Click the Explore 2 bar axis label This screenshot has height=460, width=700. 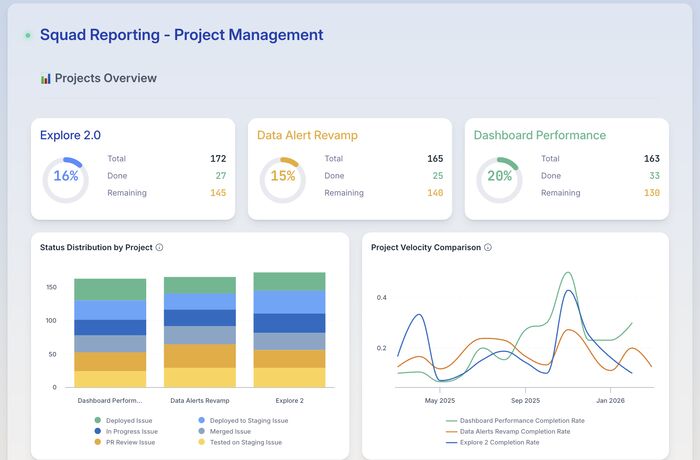point(289,401)
